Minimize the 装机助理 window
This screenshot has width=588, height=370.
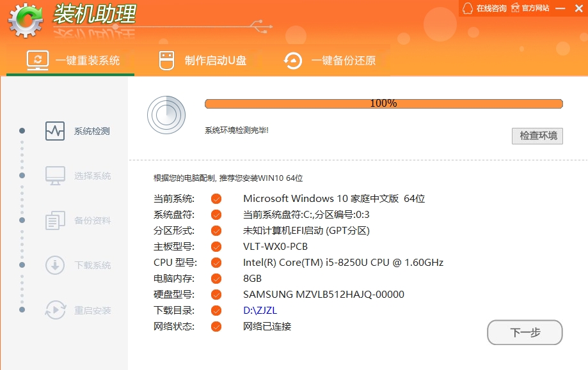click(560, 8)
